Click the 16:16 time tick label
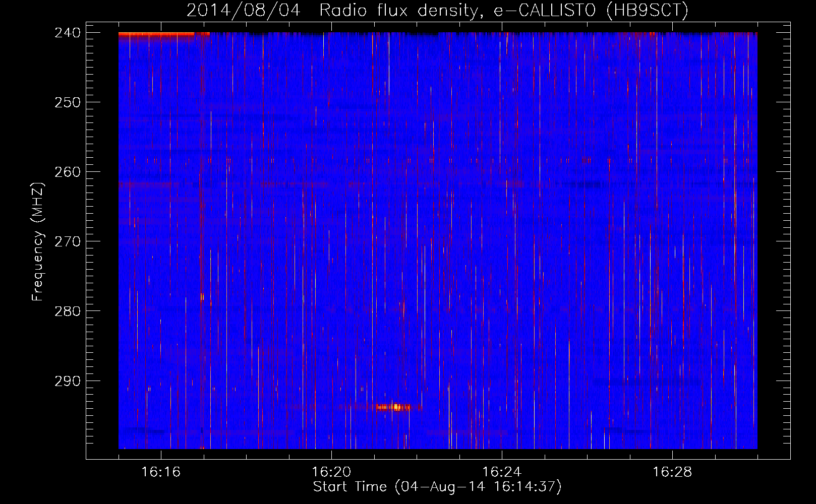The height and width of the screenshot is (504, 816). 161,472
